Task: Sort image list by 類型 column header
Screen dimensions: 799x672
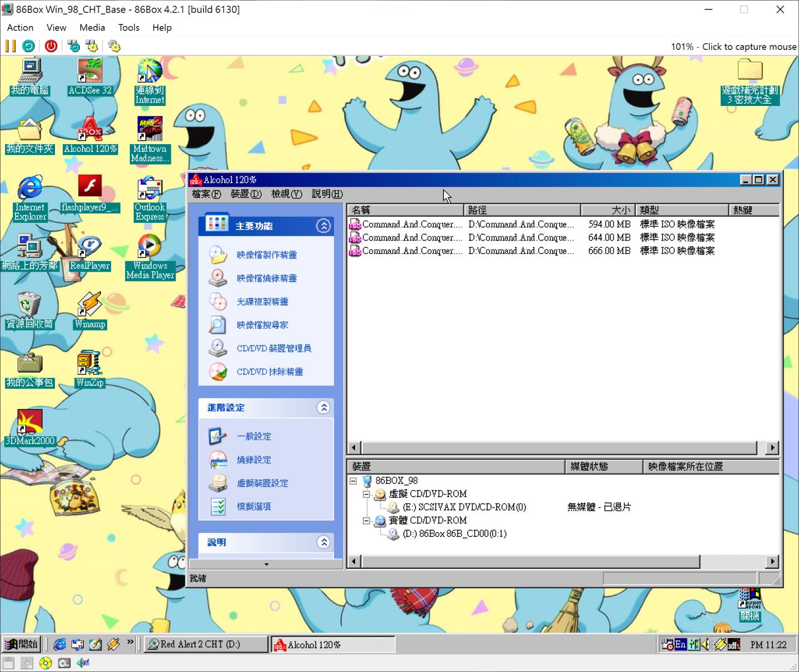Action: (681, 210)
